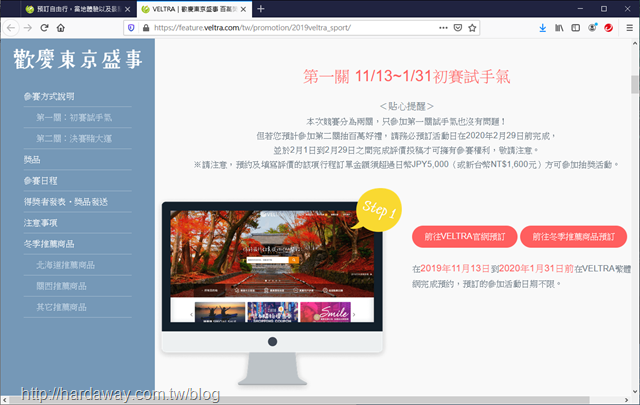This screenshot has height=405, width=640.
Task: Click the monitor screenshot image of VELTRA site
Action: (x=272, y=266)
